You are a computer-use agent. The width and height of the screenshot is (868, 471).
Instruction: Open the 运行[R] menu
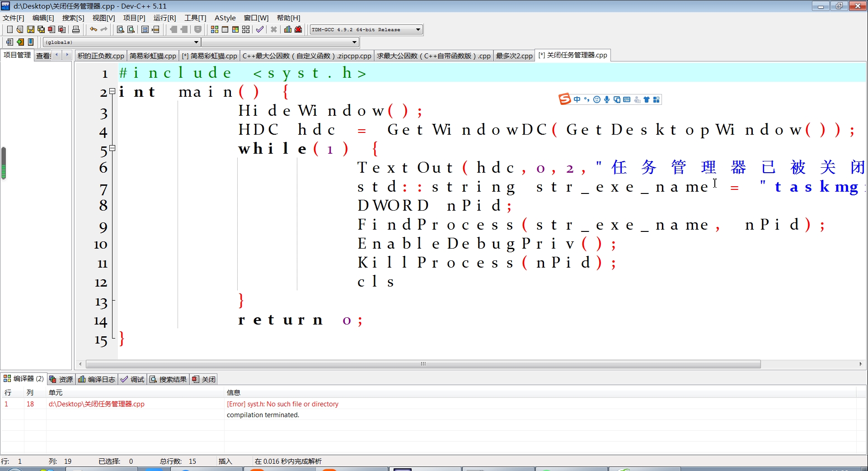click(164, 18)
